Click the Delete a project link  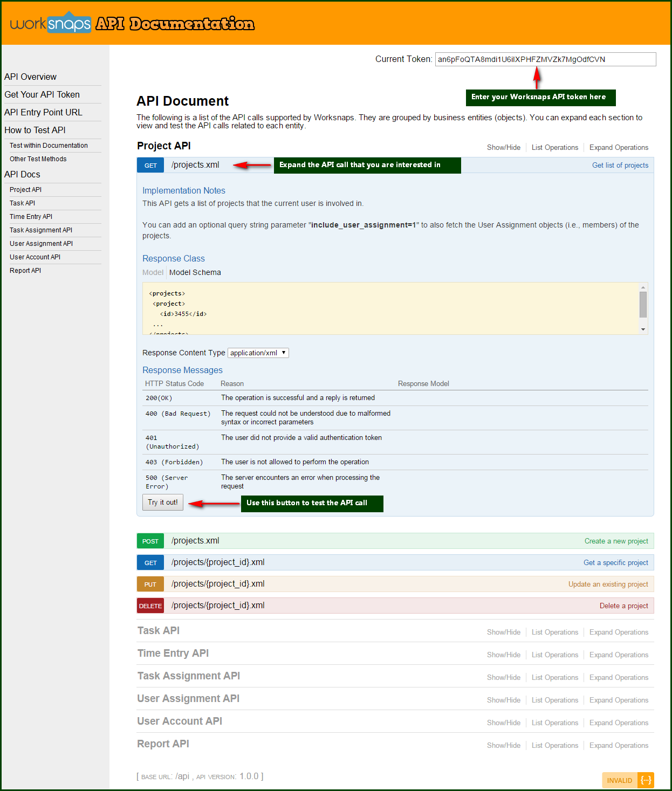[x=624, y=606]
